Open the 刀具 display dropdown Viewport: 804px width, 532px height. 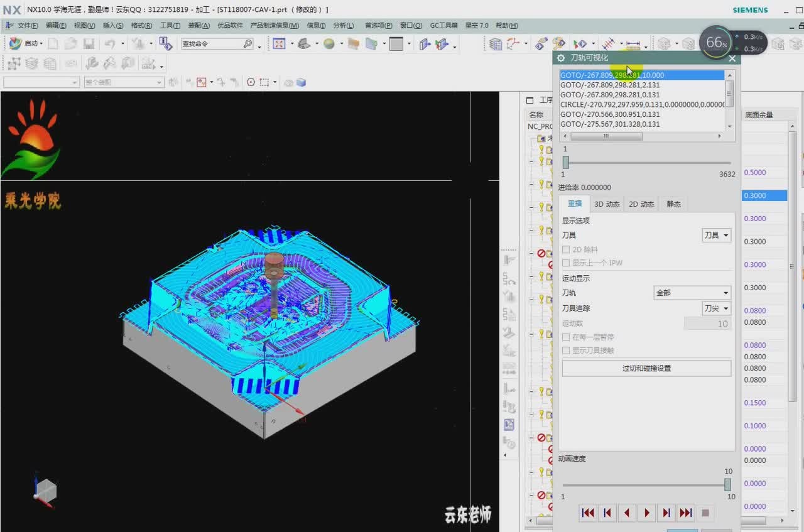716,235
